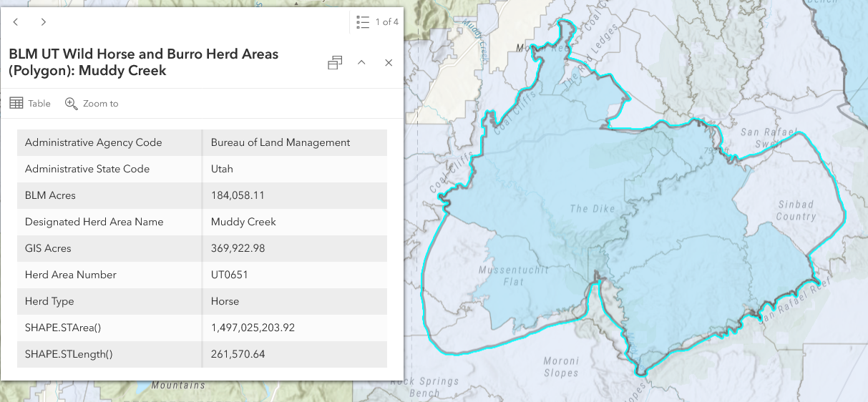Click the popup title text
Screen dimensions: 868x402
(x=144, y=62)
